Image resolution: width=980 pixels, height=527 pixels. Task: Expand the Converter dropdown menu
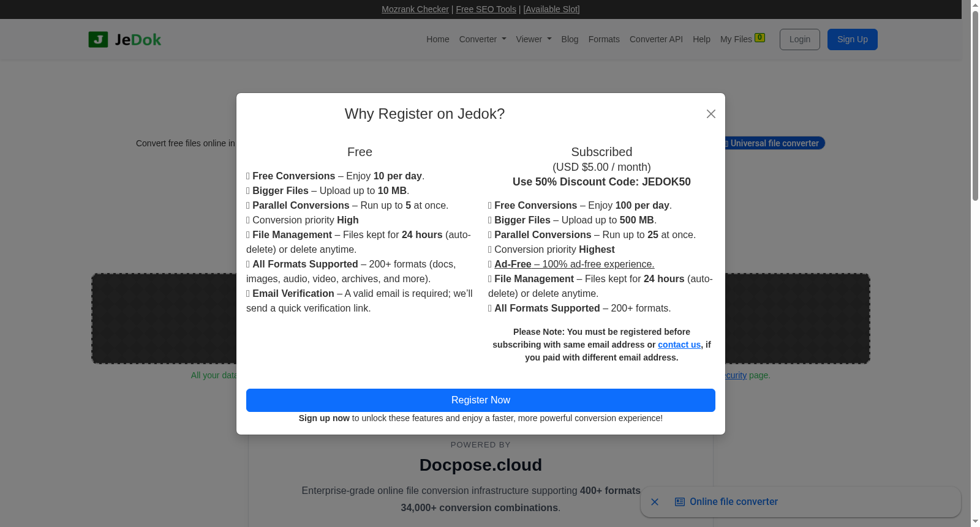point(483,39)
